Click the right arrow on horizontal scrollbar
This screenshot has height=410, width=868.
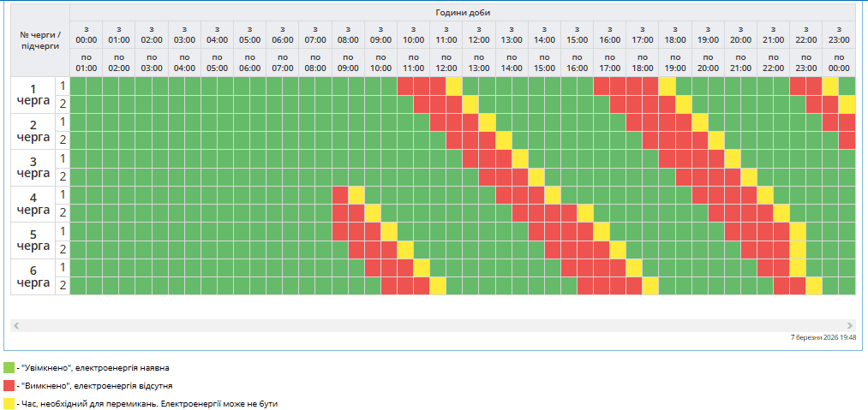[849, 326]
